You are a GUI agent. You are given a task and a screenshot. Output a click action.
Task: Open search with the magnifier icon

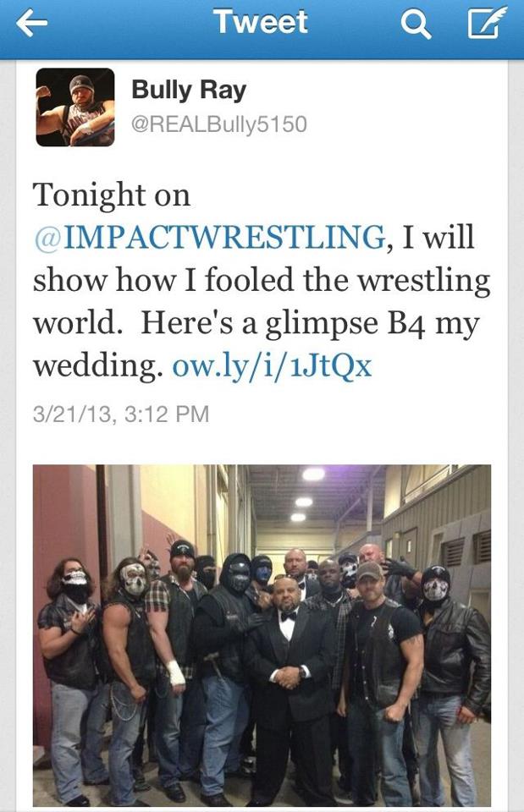click(x=416, y=24)
